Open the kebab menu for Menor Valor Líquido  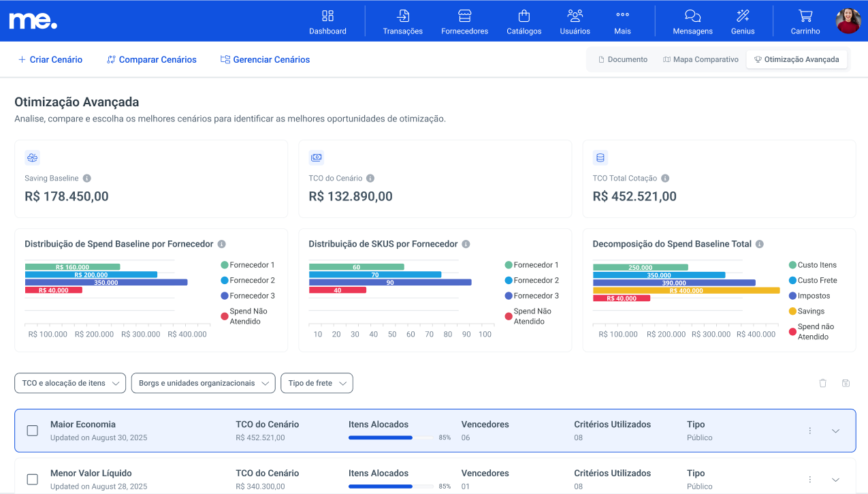point(810,480)
